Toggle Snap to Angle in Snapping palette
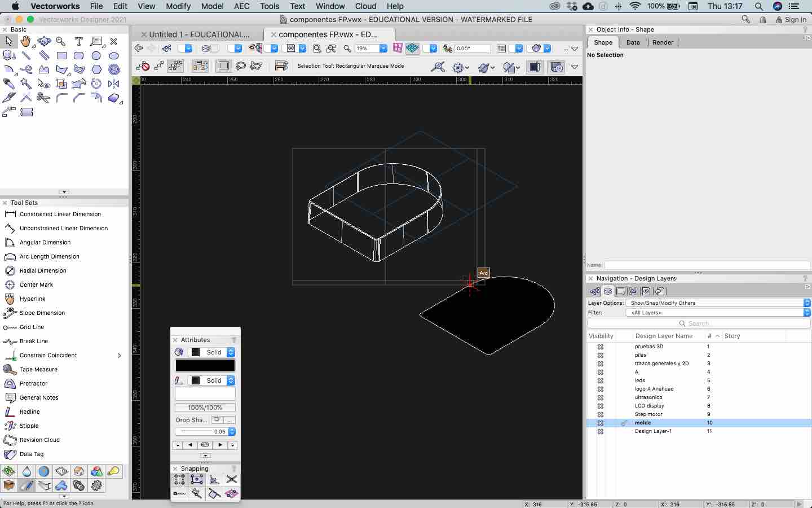This screenshot has height=508, width=812. [x=214, y=479]
